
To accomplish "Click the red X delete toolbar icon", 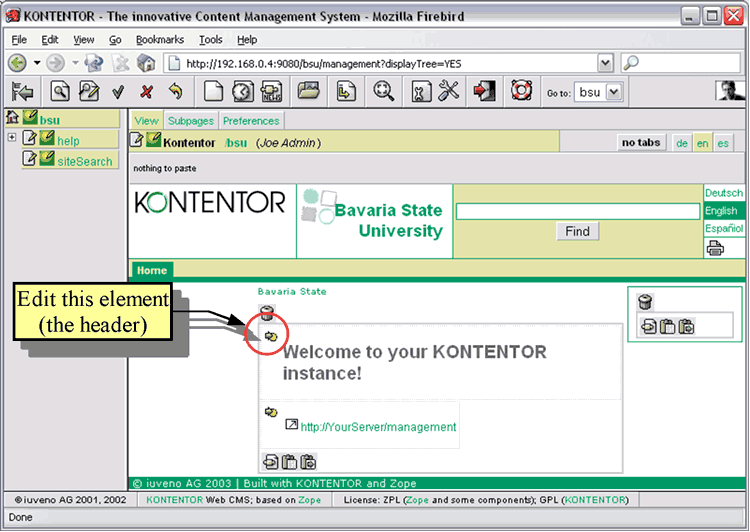I will [x=147, y=92].
